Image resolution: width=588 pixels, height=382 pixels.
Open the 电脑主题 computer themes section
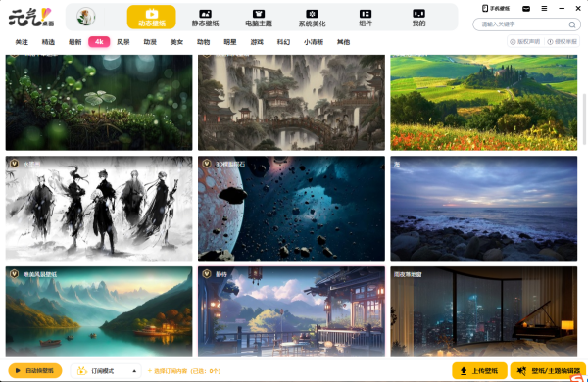[x=259, y=18]
